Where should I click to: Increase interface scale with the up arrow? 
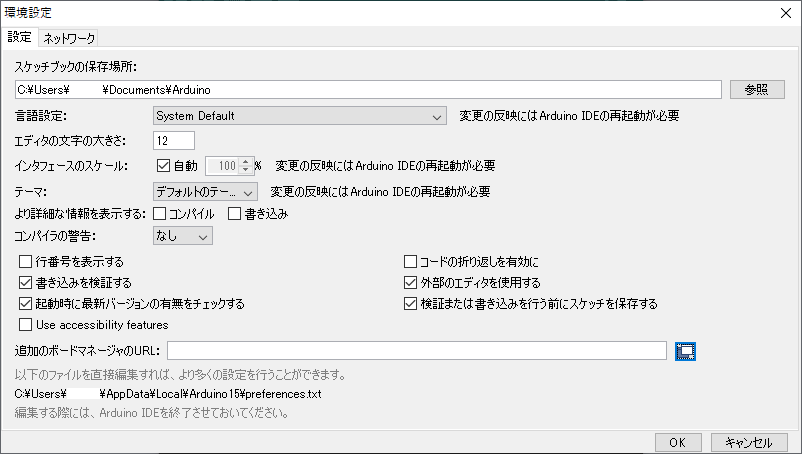[x=246, y=162]
